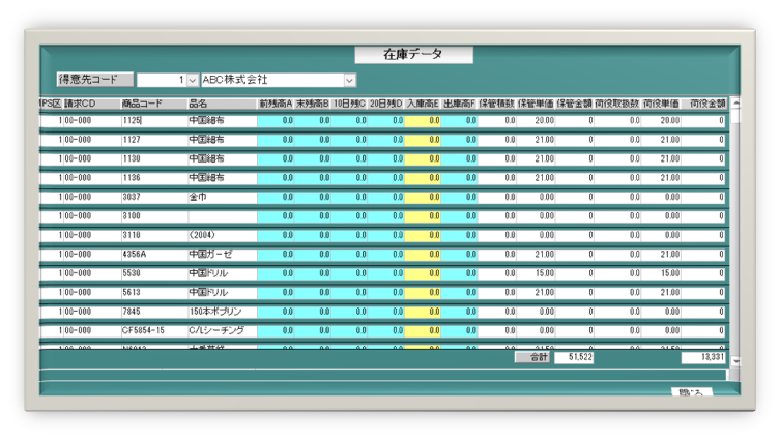Click the storage total field showing 51,522
Screen dimensions: 780x440
[574, 357]
